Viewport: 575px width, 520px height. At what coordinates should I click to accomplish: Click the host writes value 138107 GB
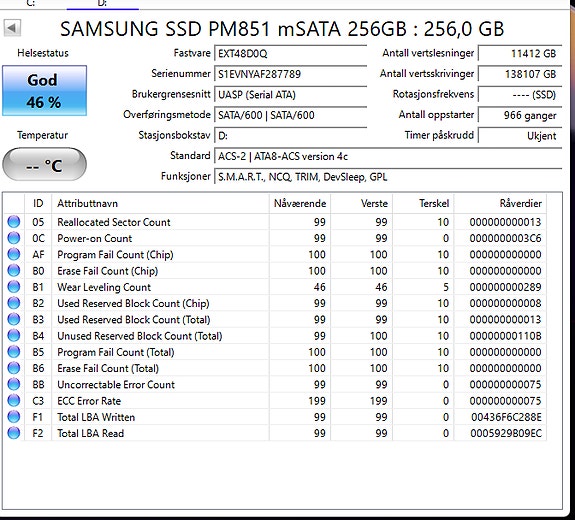tap(520, 74)
